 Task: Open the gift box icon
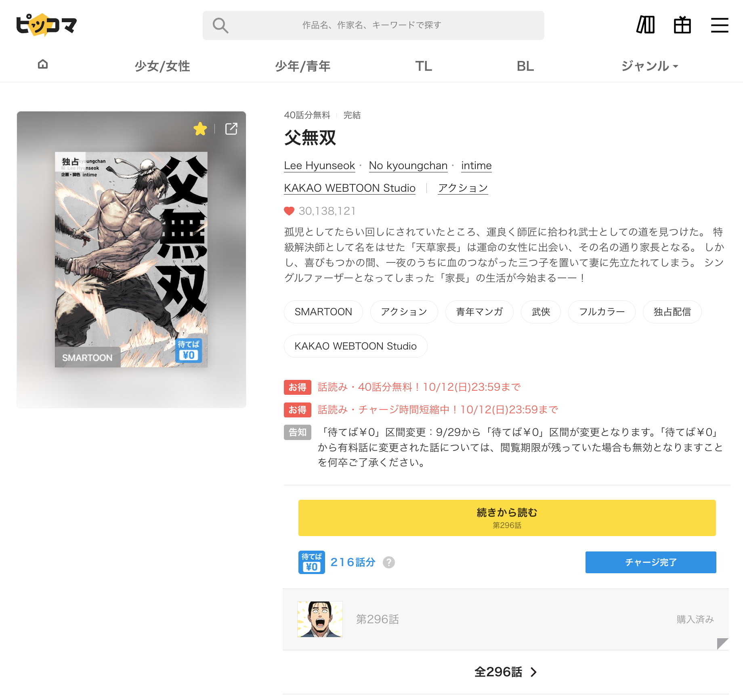[x=682, y=25]
